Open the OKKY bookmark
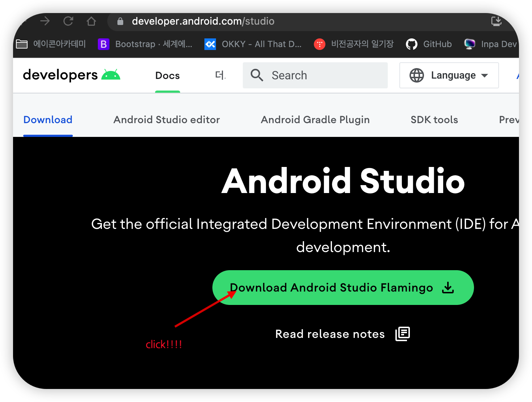This screenshot has height=402, width=532. coord(253,44)
